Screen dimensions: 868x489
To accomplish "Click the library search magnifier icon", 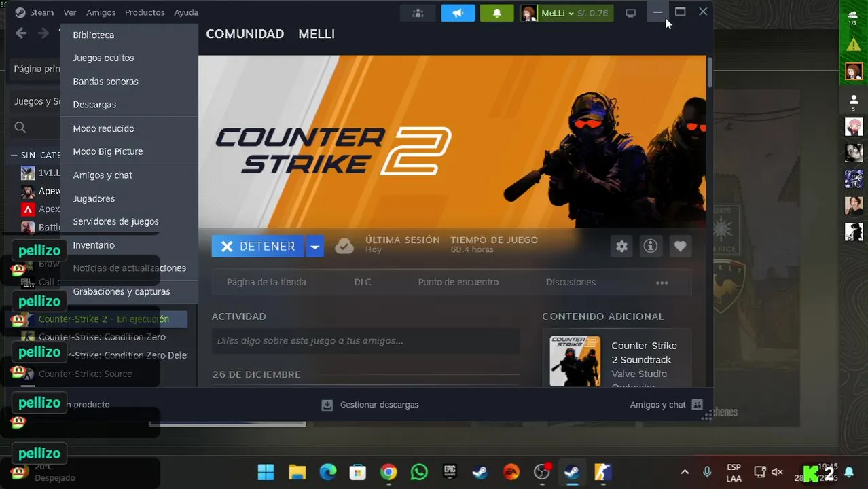I will 20,127.
